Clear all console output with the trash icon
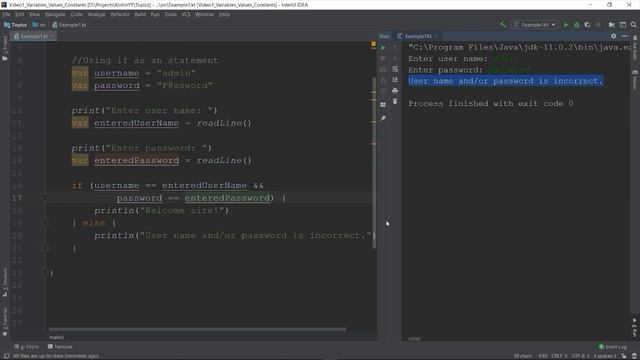 point(395,101)
